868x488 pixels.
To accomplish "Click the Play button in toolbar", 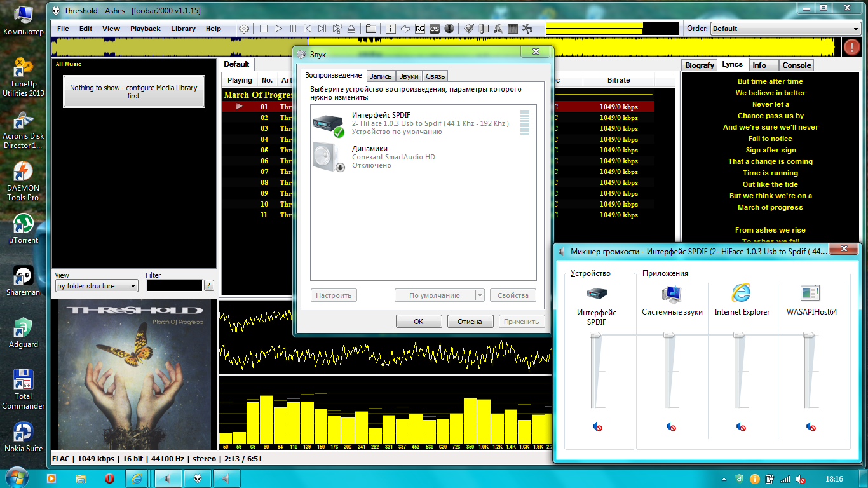I will [278, 29].
